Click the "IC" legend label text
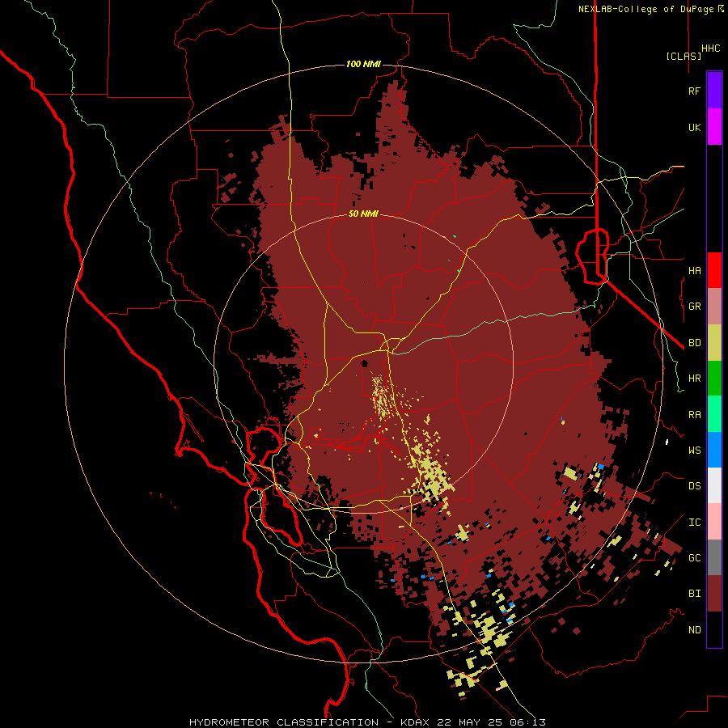This screenshot has height=728, width=728. (x=694, y=523)
